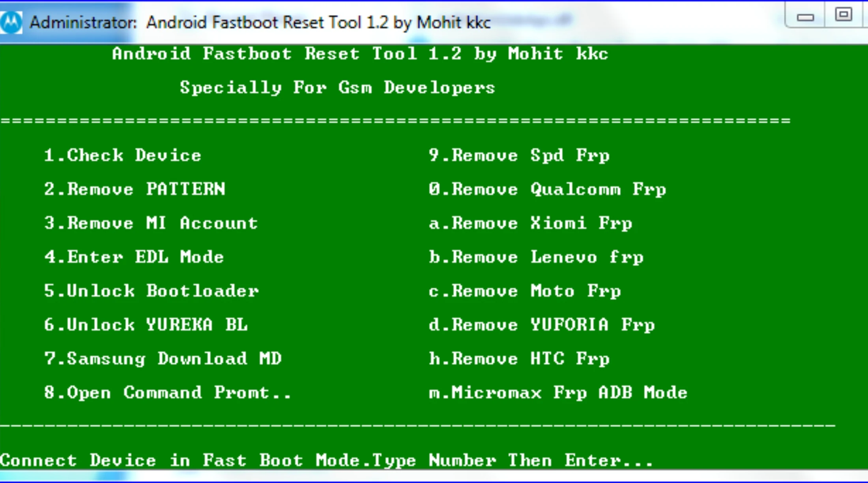
Task: Select '9.Remove Spd Frp' entry
Action: click(519, 155)
